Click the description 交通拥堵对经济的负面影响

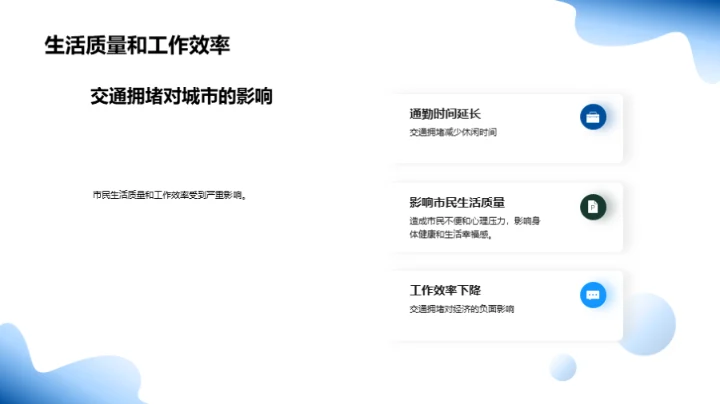pyautogui.click(x=461, y=309)
